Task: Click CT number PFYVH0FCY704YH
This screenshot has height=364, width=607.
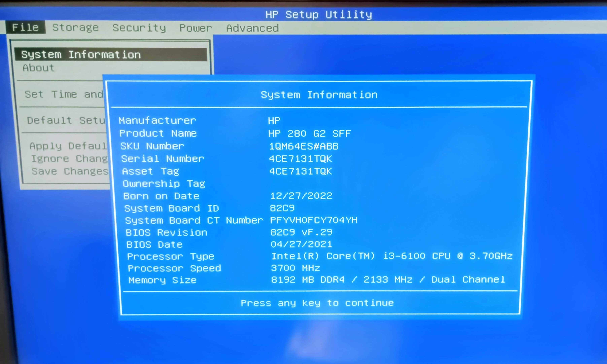Action: tap(314, 220)
